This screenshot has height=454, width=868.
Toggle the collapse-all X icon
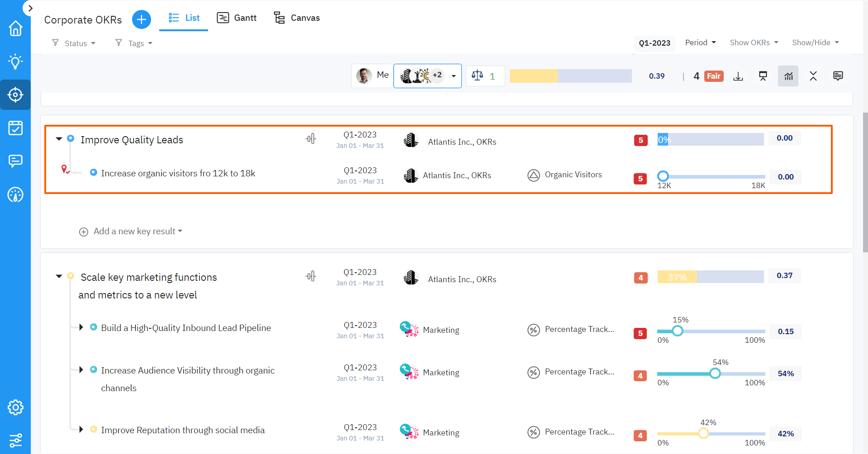(x=813, y=76)
